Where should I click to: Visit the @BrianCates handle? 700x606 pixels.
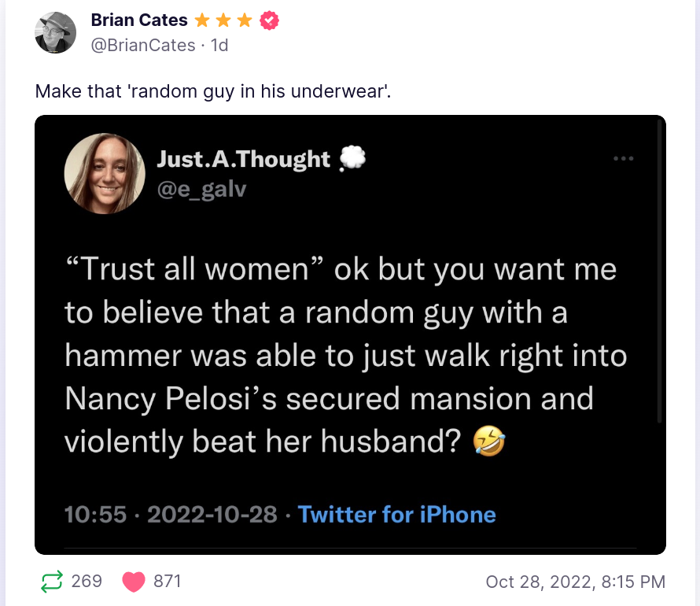pos(143,45)
